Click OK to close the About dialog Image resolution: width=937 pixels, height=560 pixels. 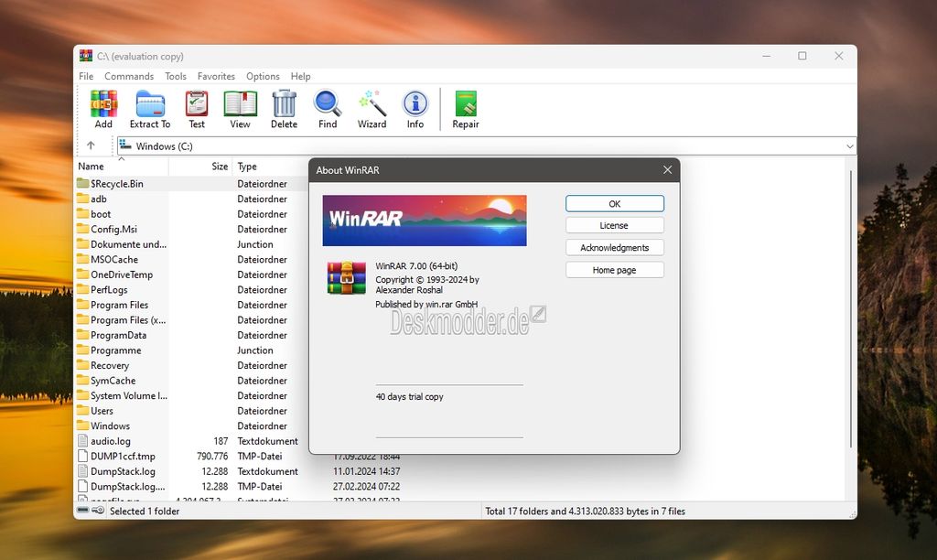614,203
